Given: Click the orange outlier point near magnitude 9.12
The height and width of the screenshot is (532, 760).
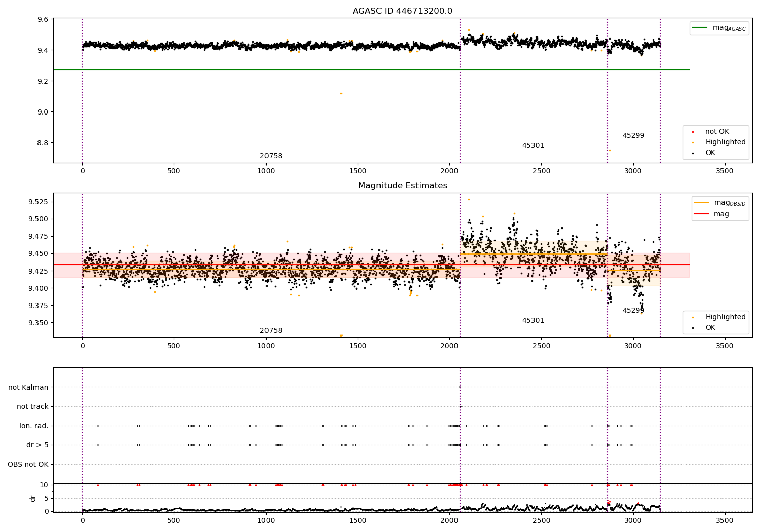Looking at the screenshot, I should pos(341,93).
